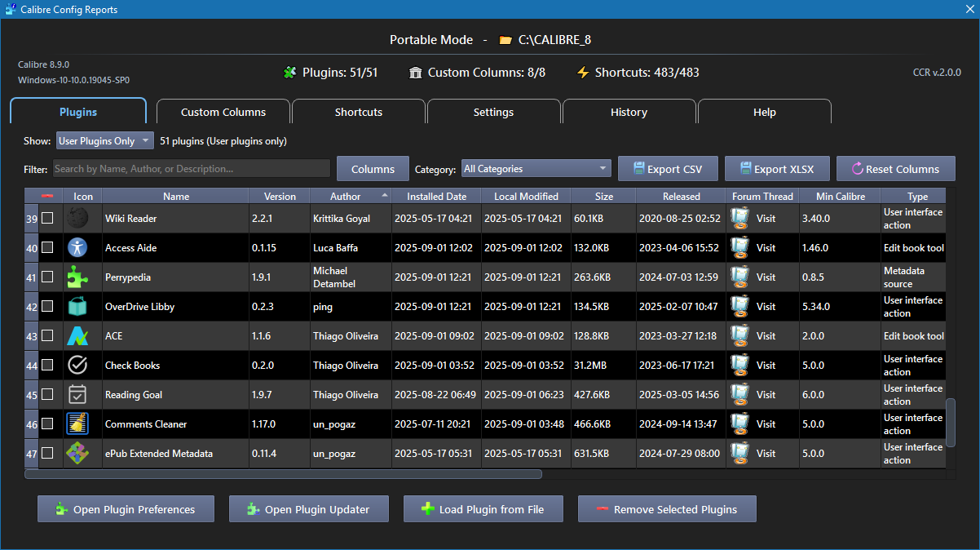Check the box for ePub Extended Metadata
Viewport: 980px width, 550px height.
[47, 454]
